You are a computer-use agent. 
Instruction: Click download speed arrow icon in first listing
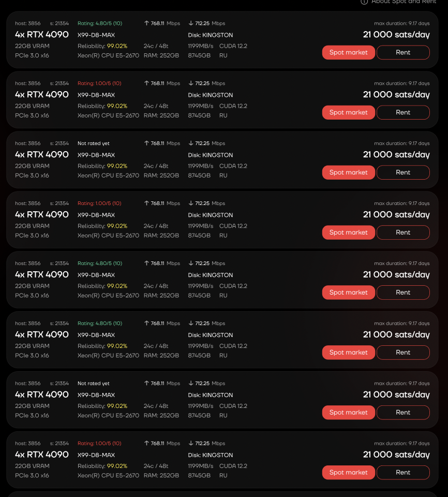point(191,23)
